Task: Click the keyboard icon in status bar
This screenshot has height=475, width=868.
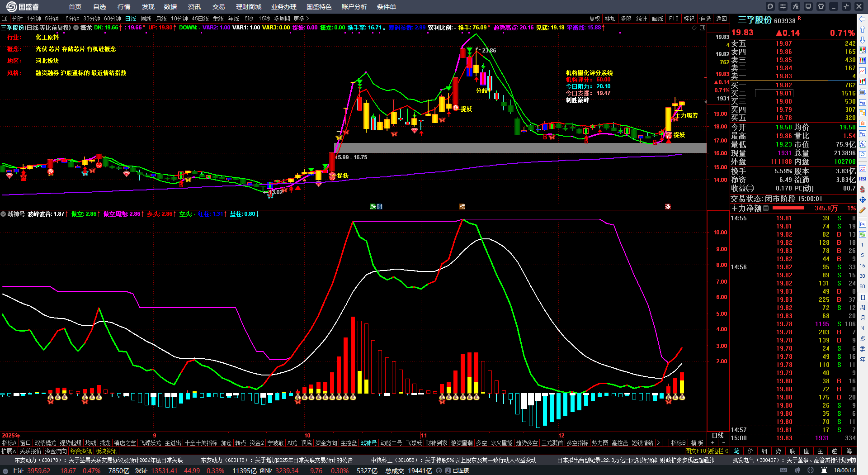Action: coord(783,470)
